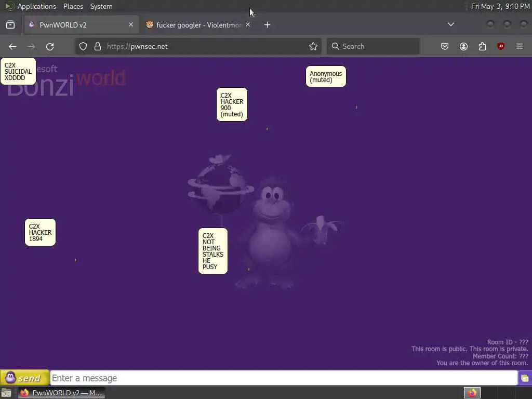Click the forward navigation arrow
This screenshot has height=399, width=532.
31,46
